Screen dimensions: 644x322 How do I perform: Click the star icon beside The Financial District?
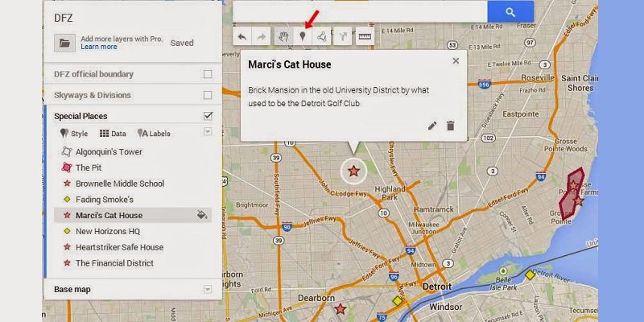67,263
